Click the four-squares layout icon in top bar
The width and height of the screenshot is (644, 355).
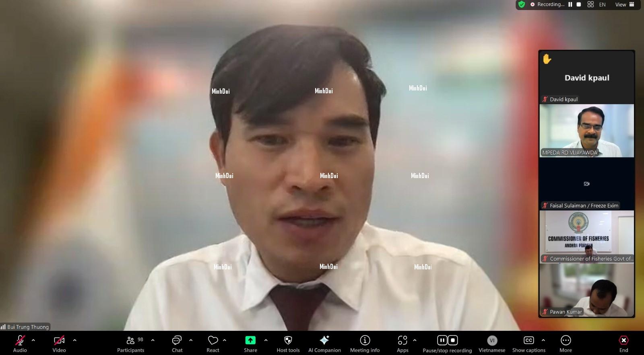point(590,4)
